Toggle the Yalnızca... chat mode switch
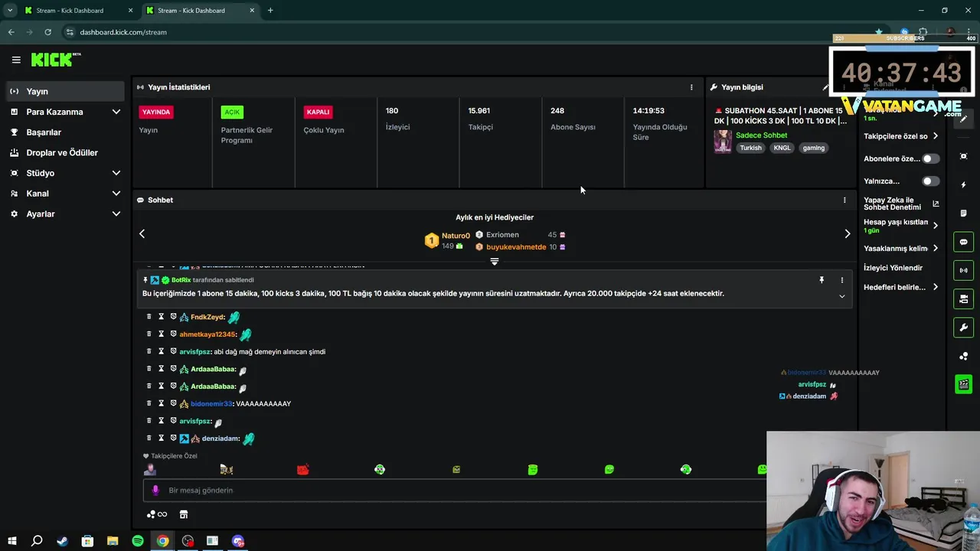The width and height of the screenshot is (980, 551). [x=930, y=181]
